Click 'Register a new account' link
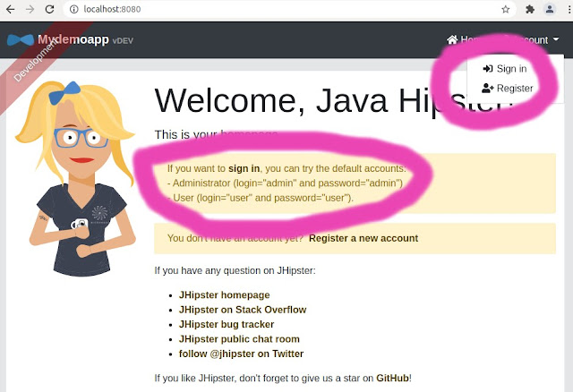This screenshot has width=573, height=392. click(x=363, y=238)
